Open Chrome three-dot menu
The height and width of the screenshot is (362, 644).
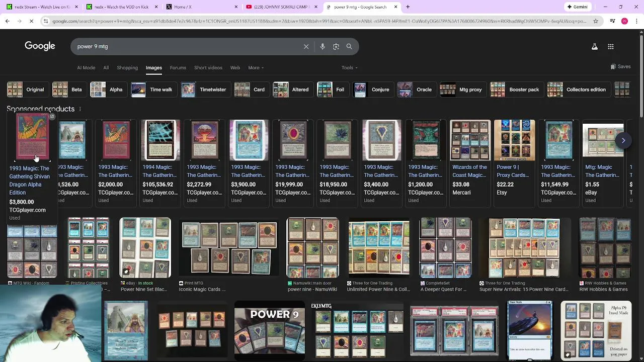pos(636,21)
